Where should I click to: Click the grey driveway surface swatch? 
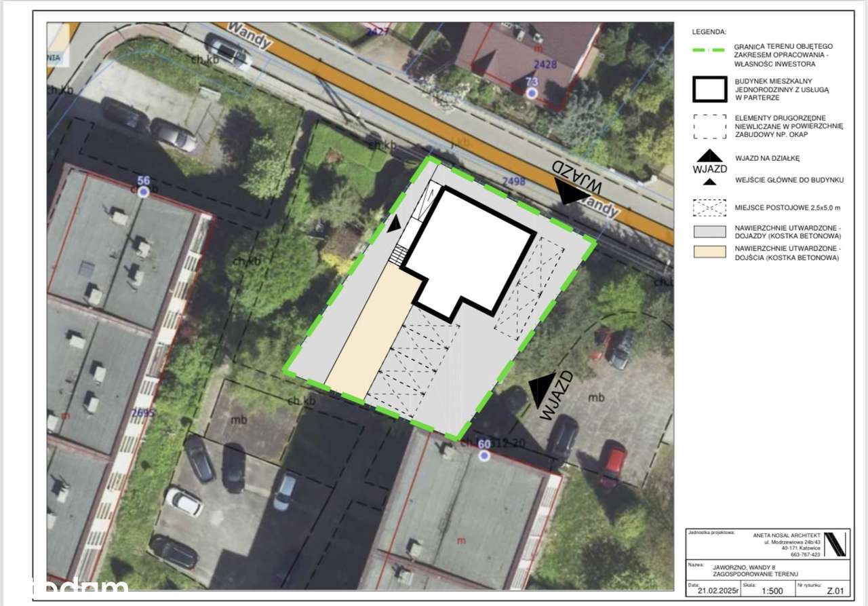coord(709,231)
